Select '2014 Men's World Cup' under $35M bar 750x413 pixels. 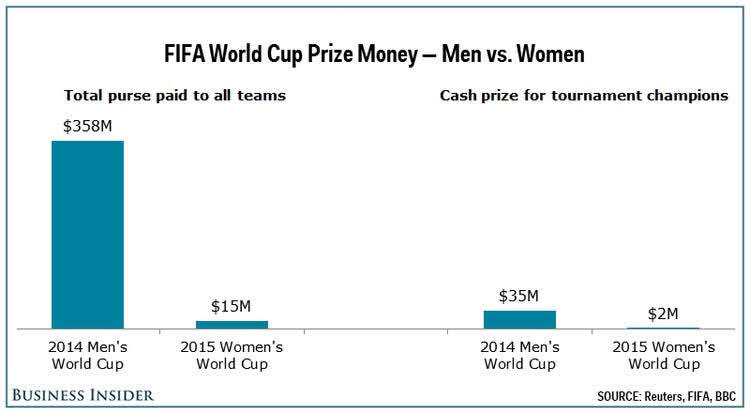(520, 355)
